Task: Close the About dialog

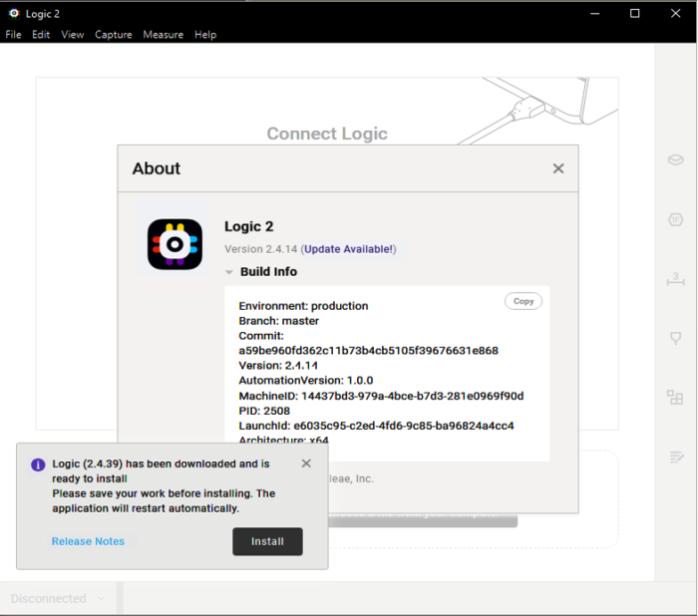Action: 558,168
